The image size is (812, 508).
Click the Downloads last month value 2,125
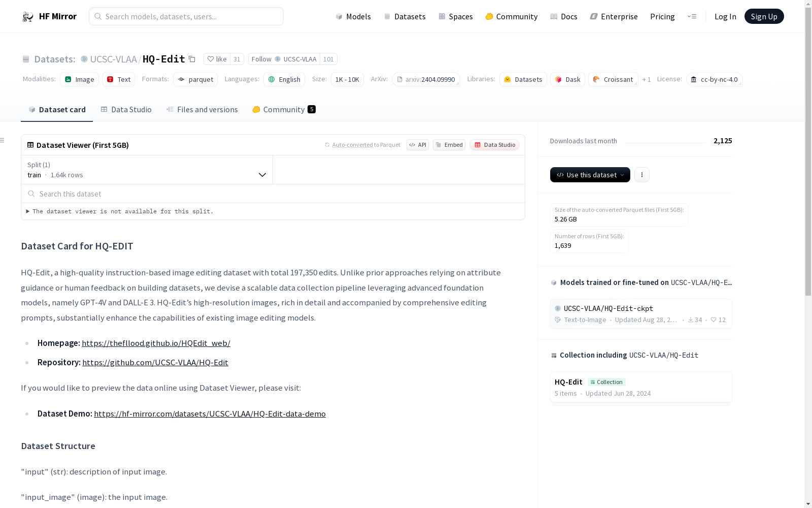(x=723, y=141)
